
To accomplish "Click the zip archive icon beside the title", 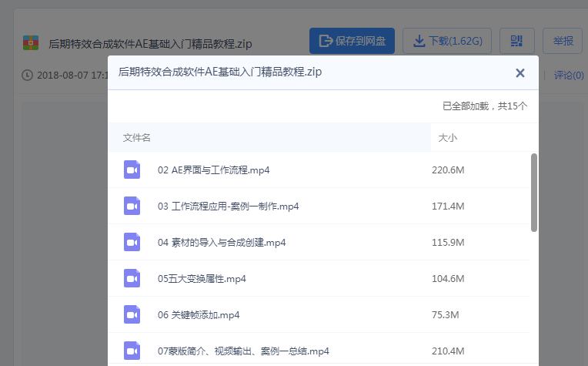I will click(x=31, y=42).
